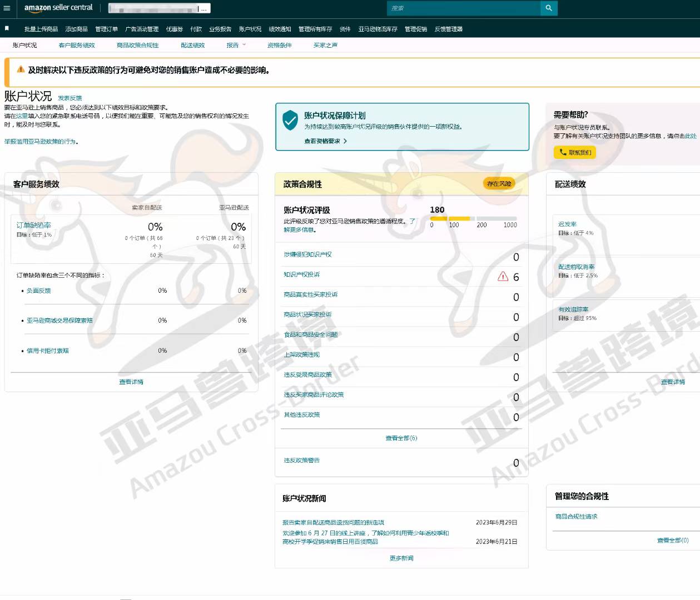
Task: Click the 更多新闻 link
Action: pos(401,558)
